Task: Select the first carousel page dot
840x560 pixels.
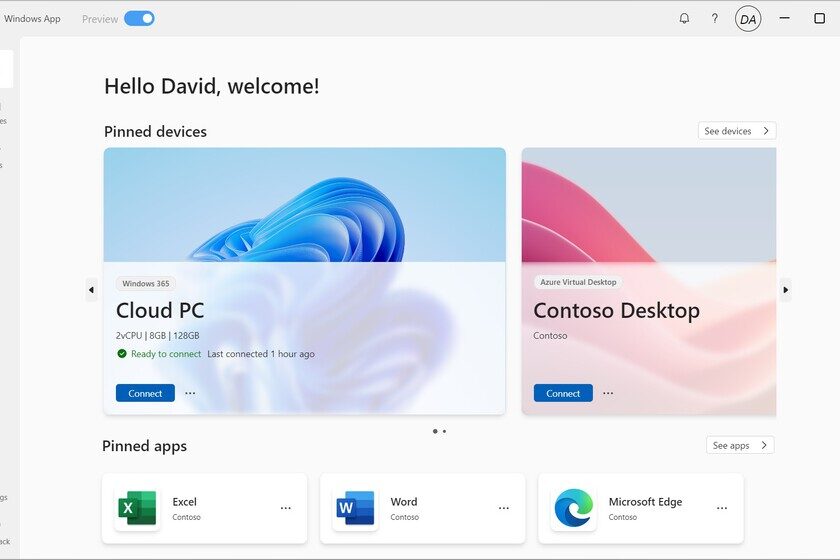Action: click(x=435, y=431)
